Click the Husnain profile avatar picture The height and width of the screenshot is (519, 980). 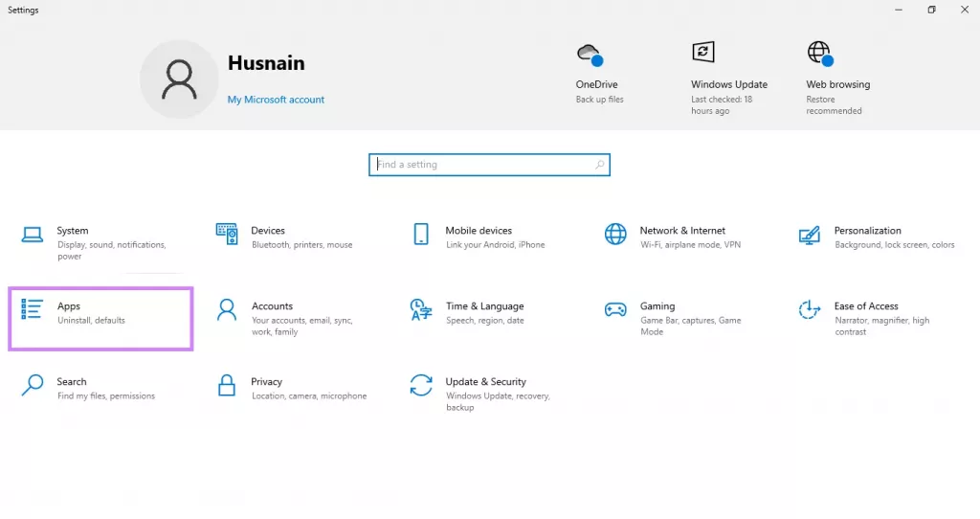[179, 79]
